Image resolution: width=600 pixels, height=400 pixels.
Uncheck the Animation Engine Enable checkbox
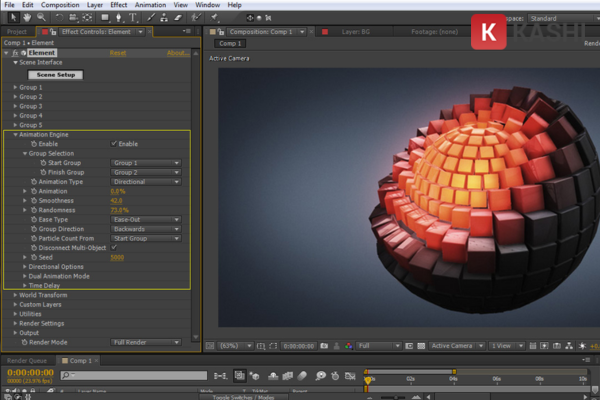pyautogui.click(x=114, y=144)
